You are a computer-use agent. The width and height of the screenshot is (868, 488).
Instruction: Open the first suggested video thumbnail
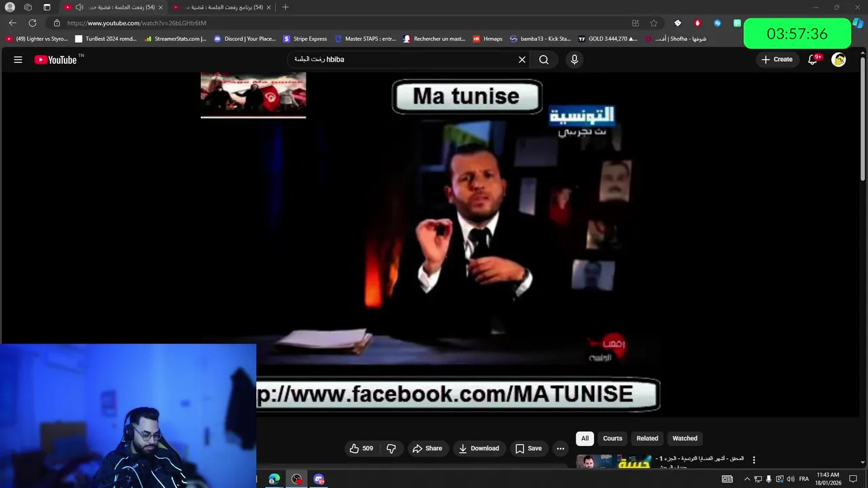pos(614,462)
